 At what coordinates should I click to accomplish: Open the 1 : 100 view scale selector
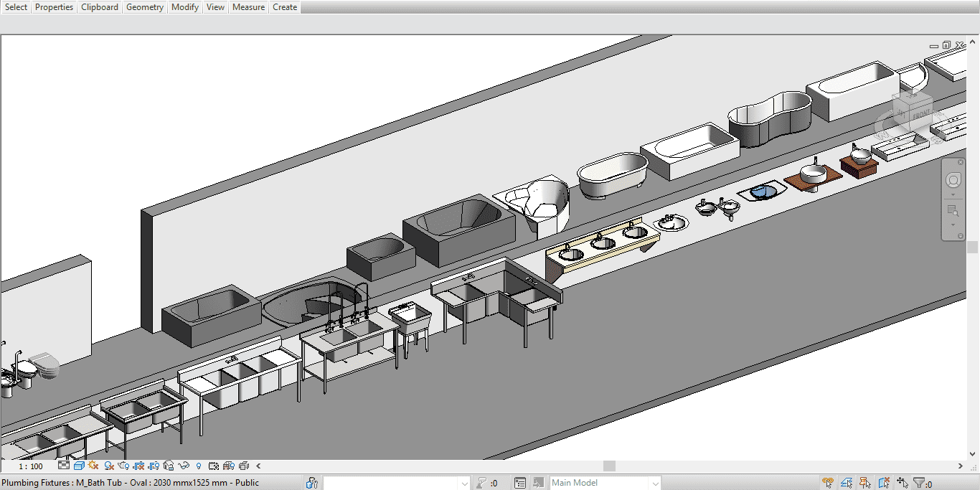coord(31,466)
